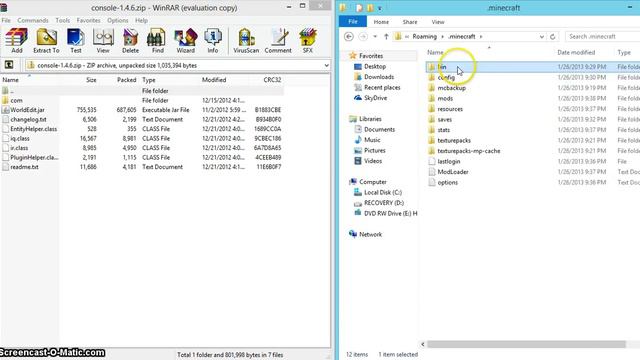The height and width of the screenshot is (360, 640).
Task: Open Music library
Action: click(x=372, y=140)
